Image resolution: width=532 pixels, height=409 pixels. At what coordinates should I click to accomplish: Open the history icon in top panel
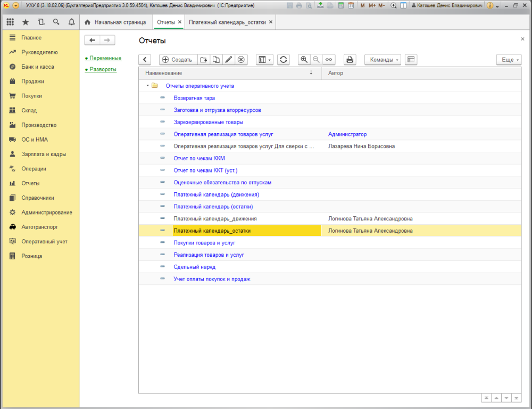point(41,22)
